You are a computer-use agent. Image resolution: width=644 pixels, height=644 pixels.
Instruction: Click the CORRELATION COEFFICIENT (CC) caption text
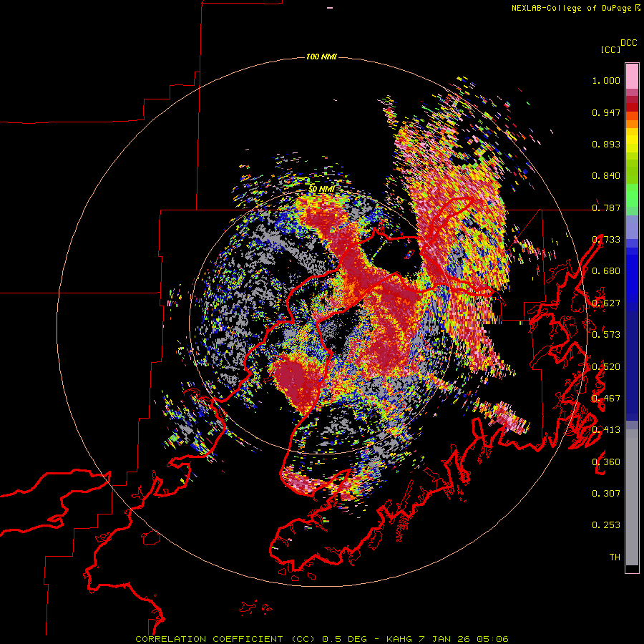click(x=225, y=639)
